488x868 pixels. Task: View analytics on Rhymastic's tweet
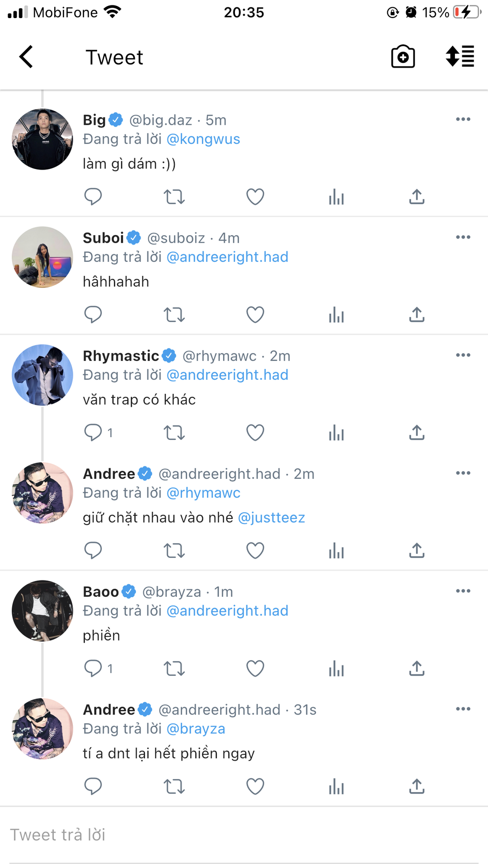336,433
